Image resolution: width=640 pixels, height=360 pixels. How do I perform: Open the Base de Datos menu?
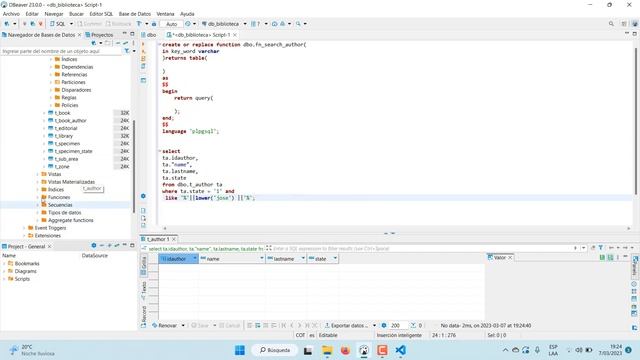pyautogui.click(x=135, y=14)
